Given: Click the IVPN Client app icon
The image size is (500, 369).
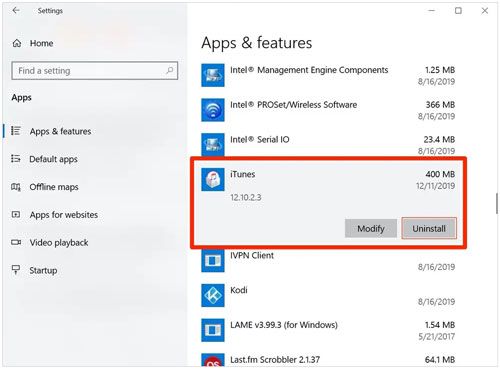Looking at the screenshot, I should tap(213, 260).
